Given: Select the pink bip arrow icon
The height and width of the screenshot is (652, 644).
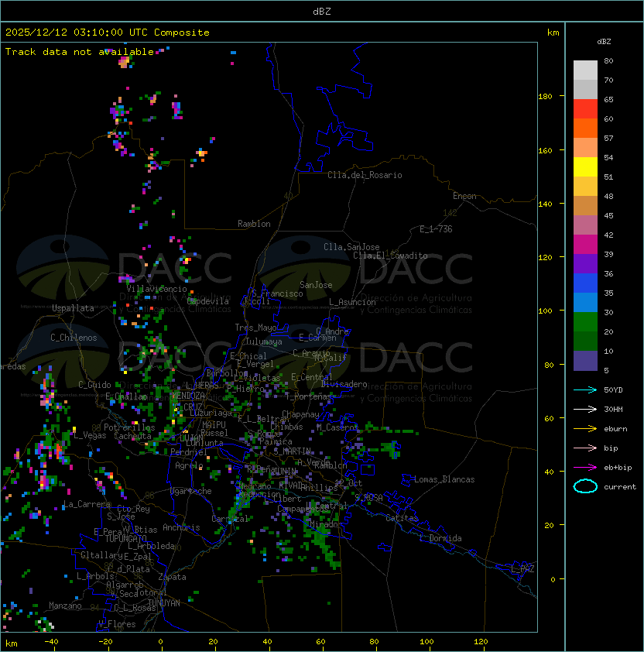Looking at the screenshot, I should [585, 448].
